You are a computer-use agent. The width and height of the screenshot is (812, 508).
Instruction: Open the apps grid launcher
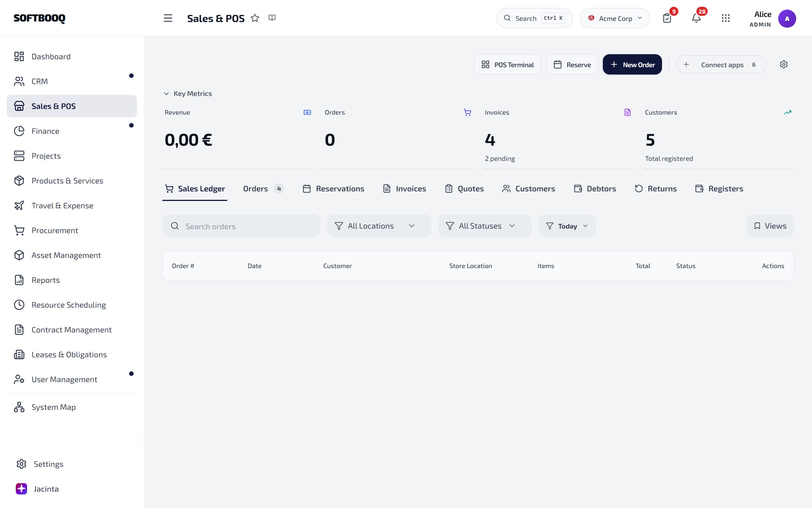click(725, 18)
